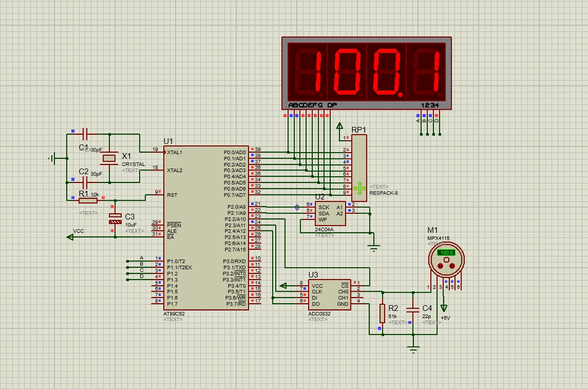Click the +5V power terminal arrow
Screen dimensions: 588x389
(x=444, y=308)
